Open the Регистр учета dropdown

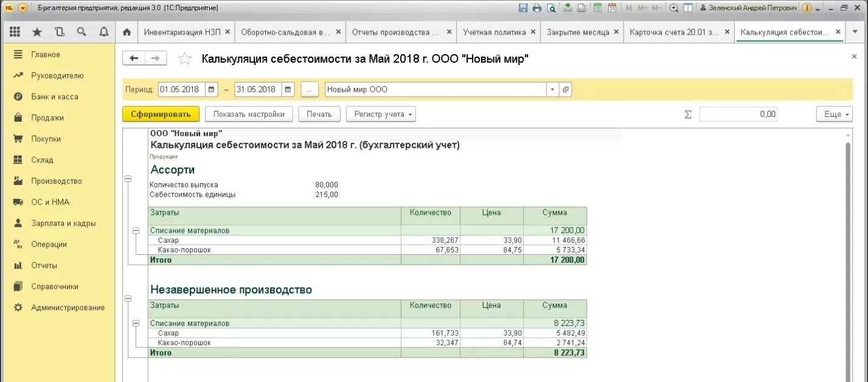tap(381, 114)
